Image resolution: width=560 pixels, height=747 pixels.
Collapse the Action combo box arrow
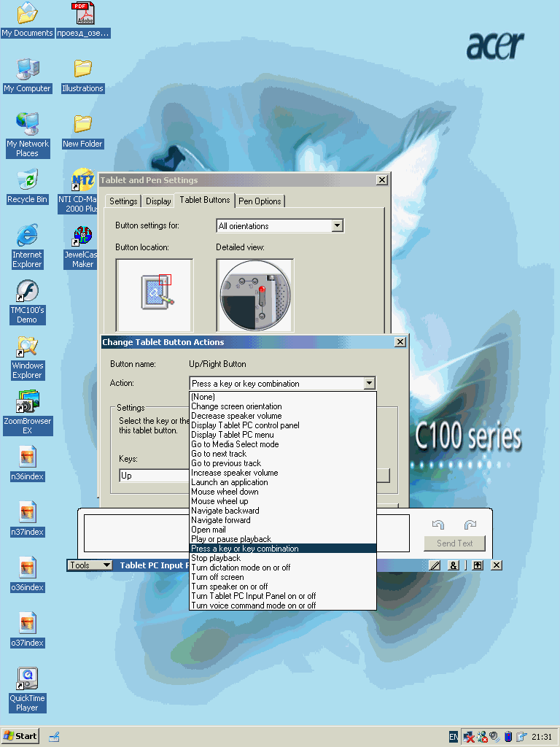point(369,383)
